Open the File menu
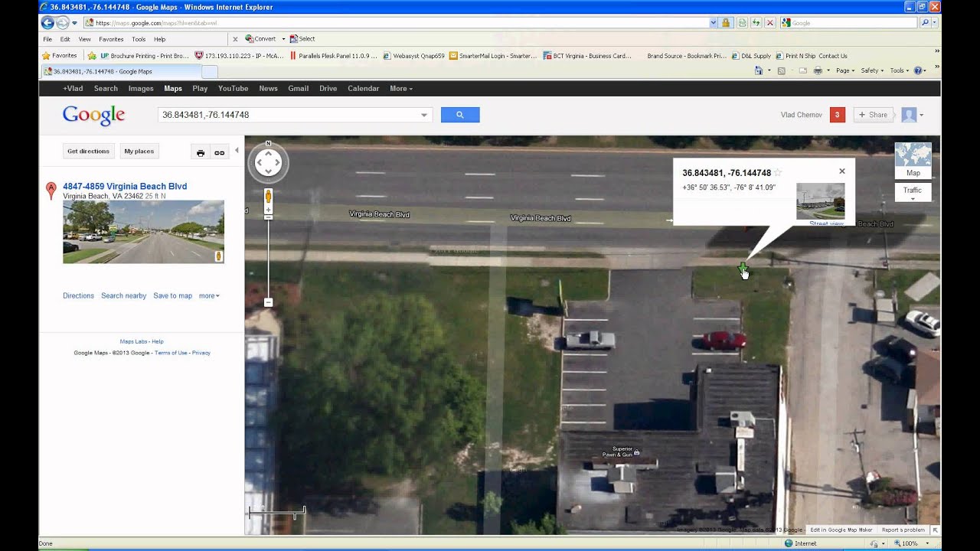The height and width of the screenshot is (551, 980). [47, 39]
